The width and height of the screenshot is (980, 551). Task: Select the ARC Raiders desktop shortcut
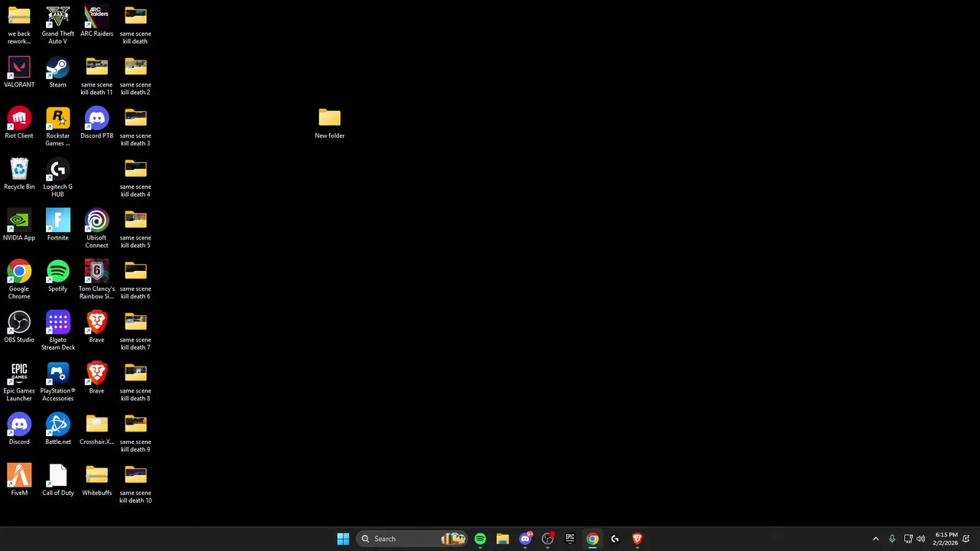96,21
